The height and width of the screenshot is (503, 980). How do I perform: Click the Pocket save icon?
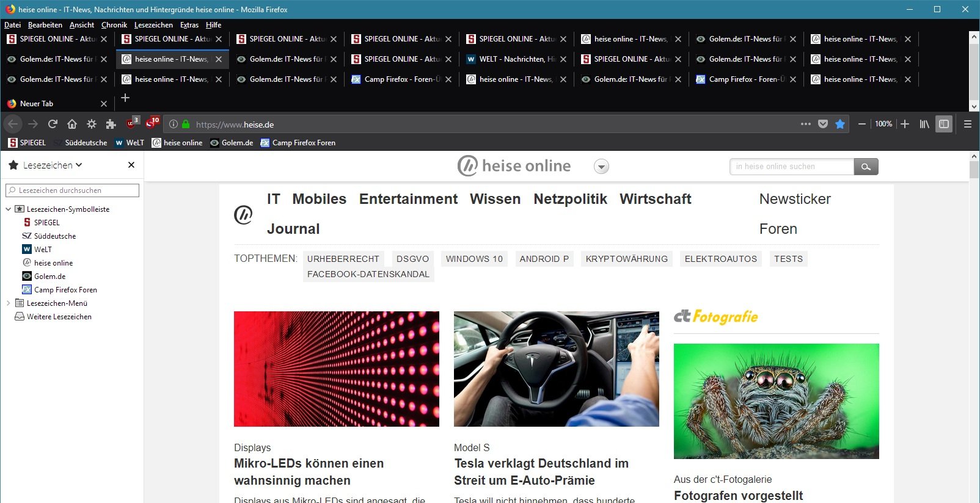(x=823, y=124)
